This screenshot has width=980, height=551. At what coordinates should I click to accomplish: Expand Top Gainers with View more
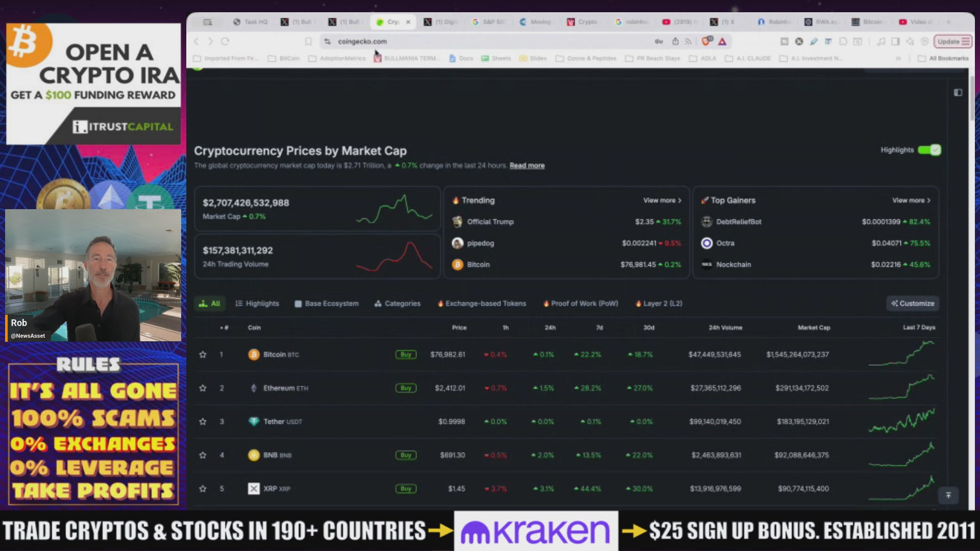tap(911, 201)
